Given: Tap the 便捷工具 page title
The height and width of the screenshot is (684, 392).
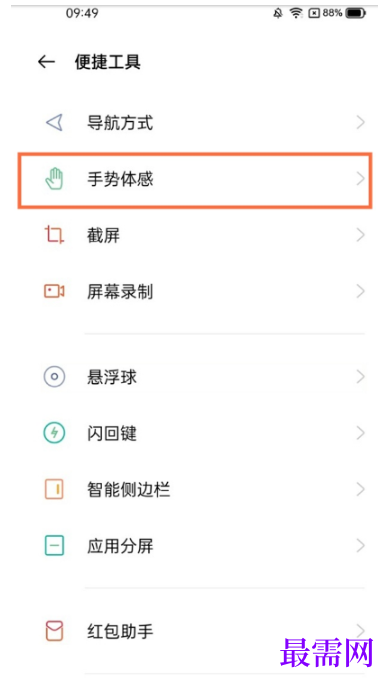Looking at the screenshot, I should (108, 62).
